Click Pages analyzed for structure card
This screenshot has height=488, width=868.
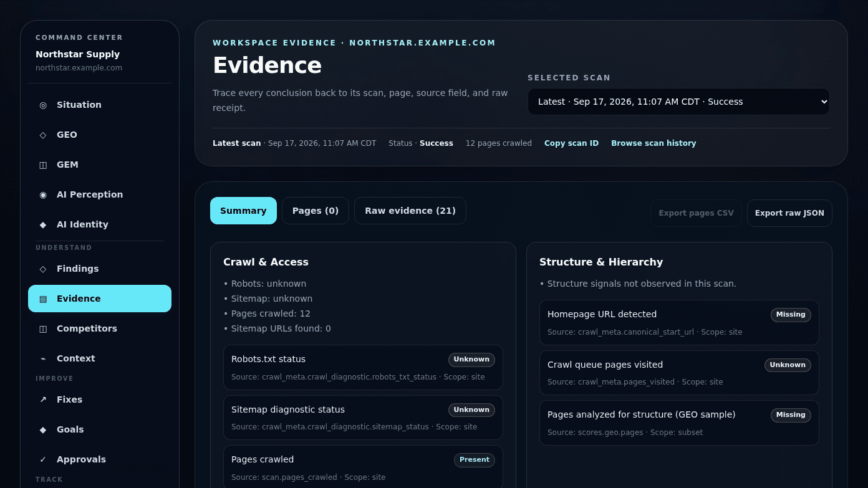[x=679, y=423]
